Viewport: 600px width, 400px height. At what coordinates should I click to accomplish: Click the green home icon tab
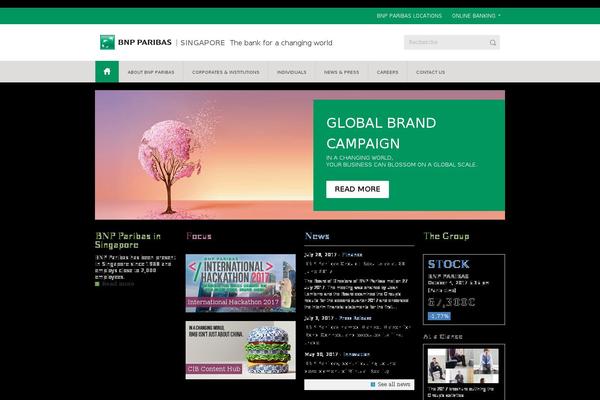click(107, 72)
